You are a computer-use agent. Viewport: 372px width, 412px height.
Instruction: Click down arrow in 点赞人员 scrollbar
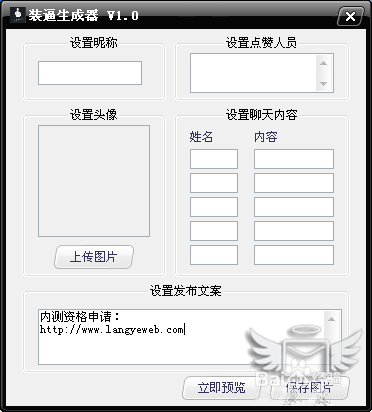[323, 84]
